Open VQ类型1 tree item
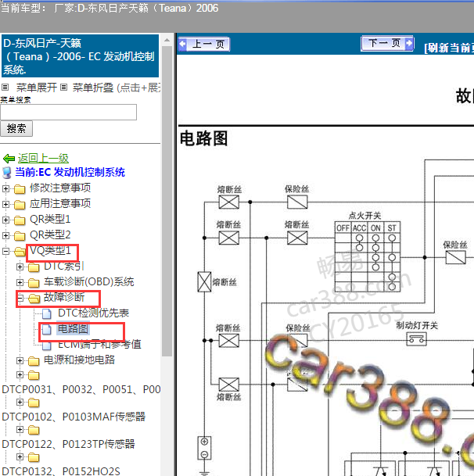This screenshot has height=476, width=474. [x=50, y=250]
